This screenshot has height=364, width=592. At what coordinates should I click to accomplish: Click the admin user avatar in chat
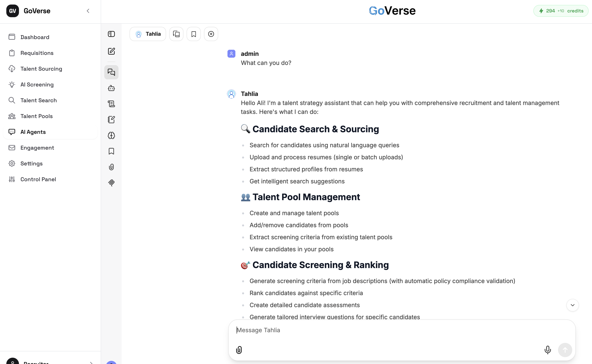click(x=231, y=54)
